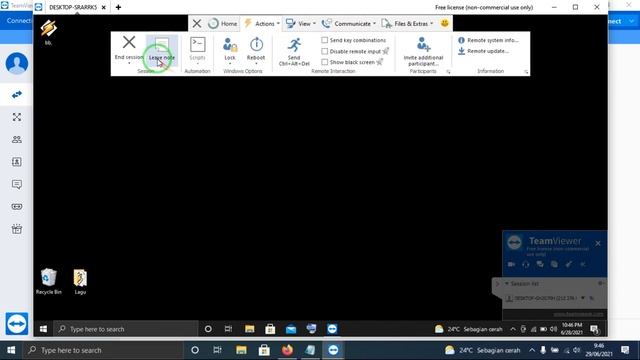
Task: Open Chat icon in sidebar
Action: 17,184
